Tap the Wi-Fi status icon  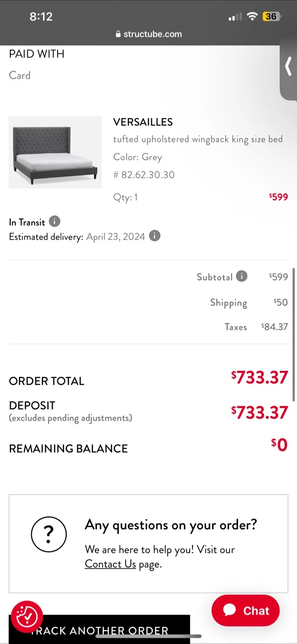tap(252, 17)
